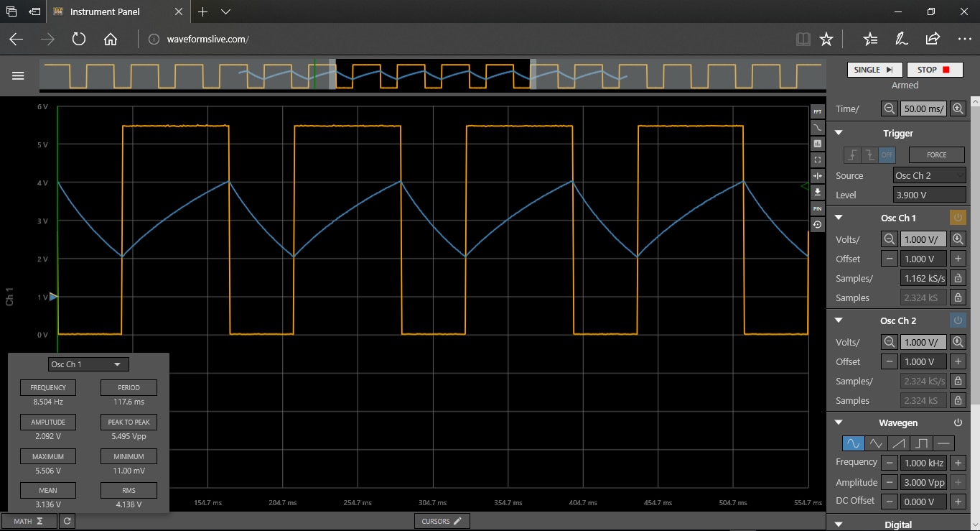Select the DC waveform
The image size is (980, 531).
tap(944, 443)
